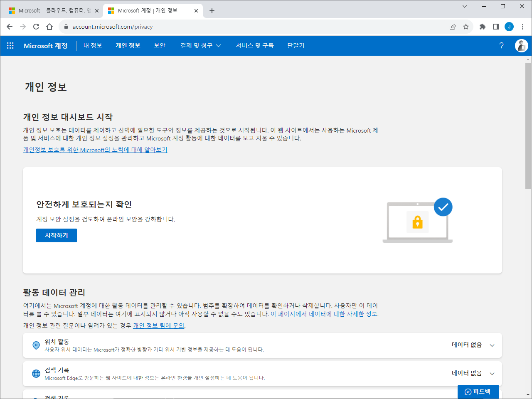The height and width of the screenshot is (399, 532).
Task: Click the Chrome profile J avatar
Action: pos(509,27)
